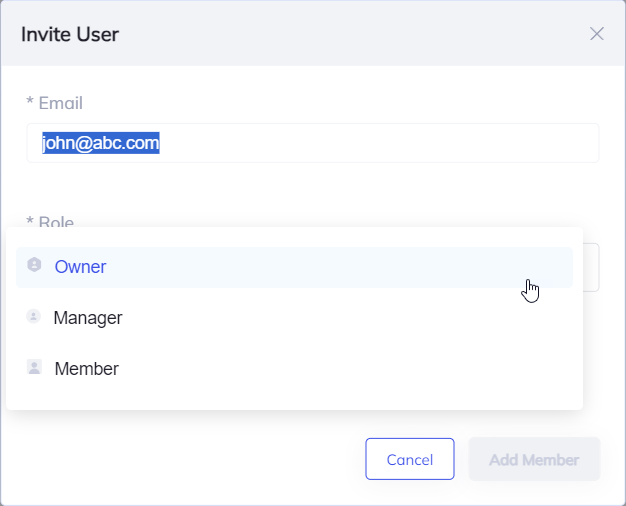Collapse the Role dropdown box
The image size is (626, 506).
coord(590,267)
